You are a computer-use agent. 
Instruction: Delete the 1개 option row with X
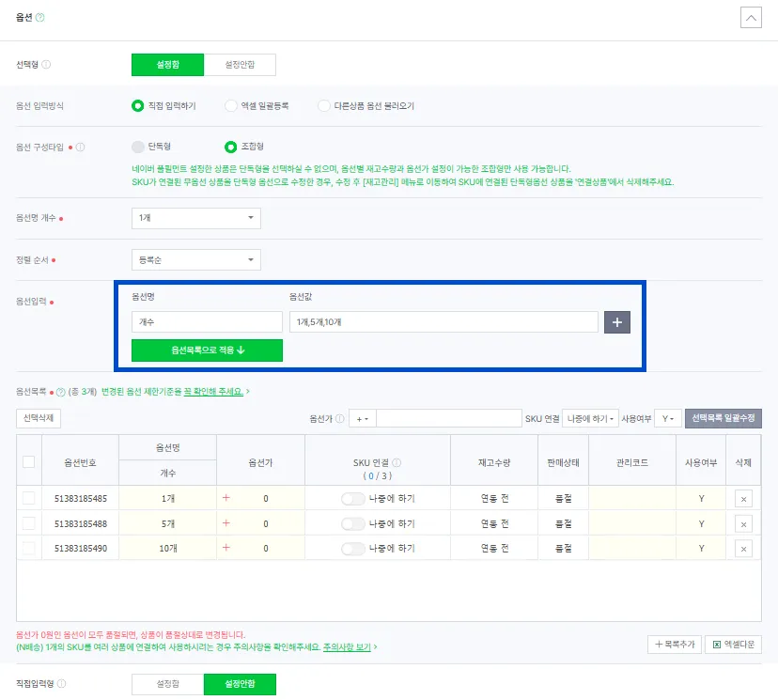(x=743, y=499)
